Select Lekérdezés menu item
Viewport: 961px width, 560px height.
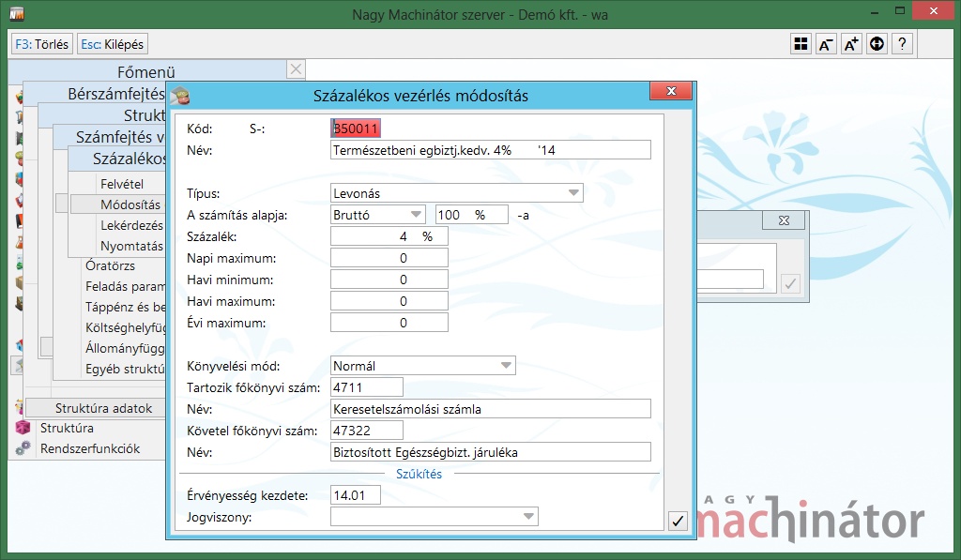[131, 225]
